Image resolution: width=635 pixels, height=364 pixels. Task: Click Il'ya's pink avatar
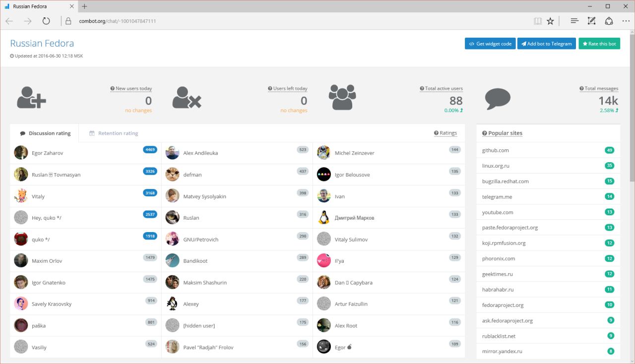click(x=324, y=261)
